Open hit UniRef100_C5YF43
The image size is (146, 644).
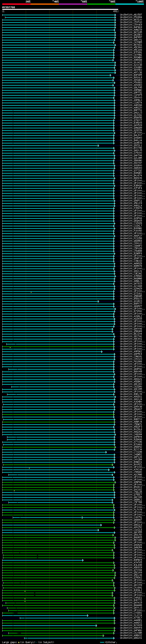131,22
